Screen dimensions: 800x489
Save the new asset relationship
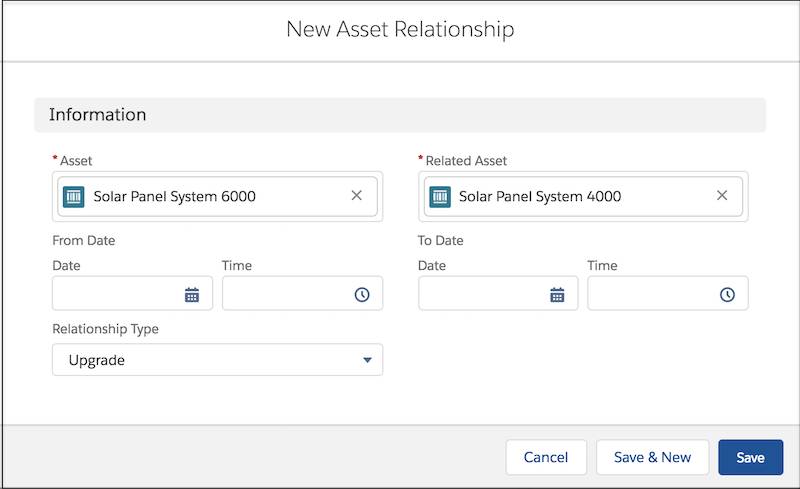(x=750, y=457)
